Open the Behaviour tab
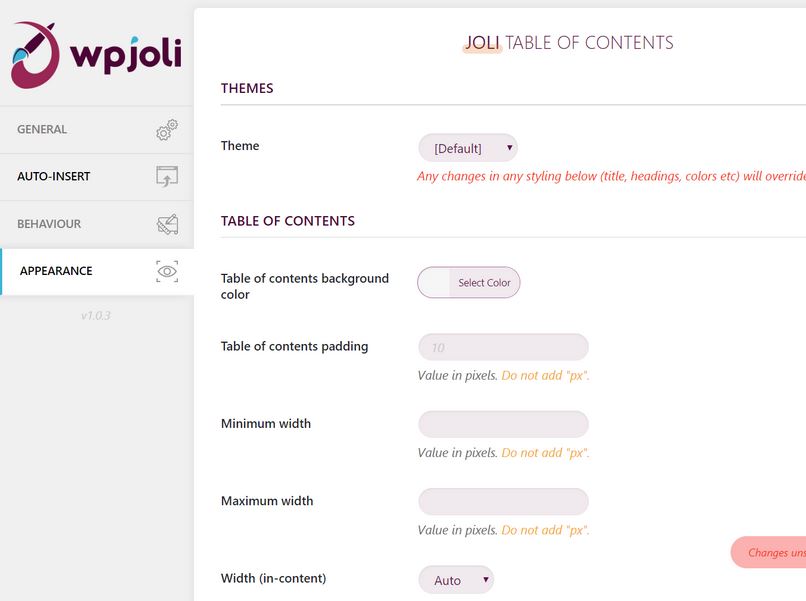806x601 pixels. (97, 224)
